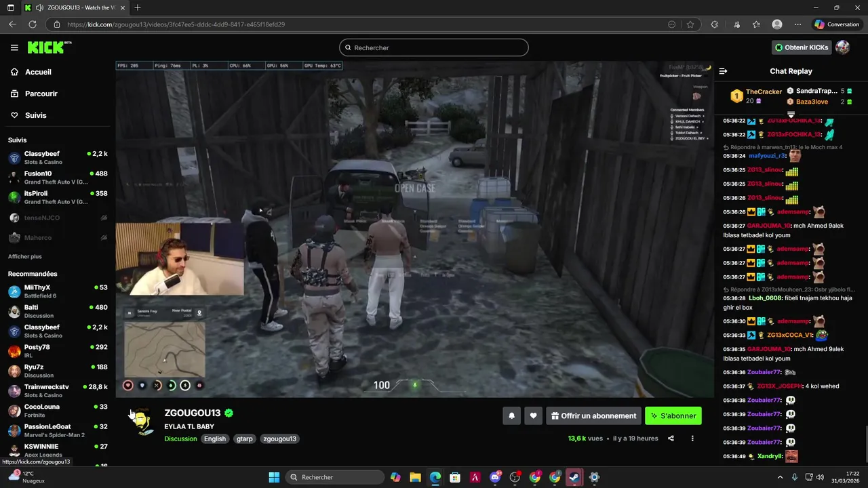Open Windows Start menu
The image size is (868, 488).
point(274,477)
